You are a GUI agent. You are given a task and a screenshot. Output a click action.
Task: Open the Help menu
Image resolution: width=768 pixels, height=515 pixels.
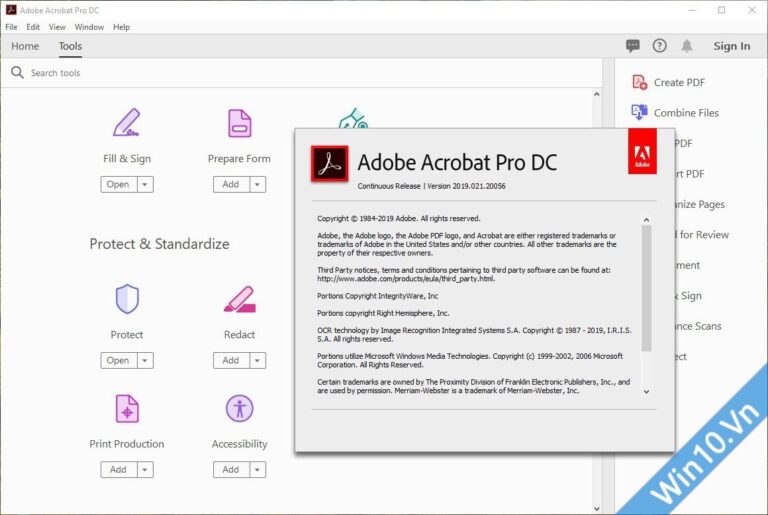pyautogui.click(x=121, y=27)
